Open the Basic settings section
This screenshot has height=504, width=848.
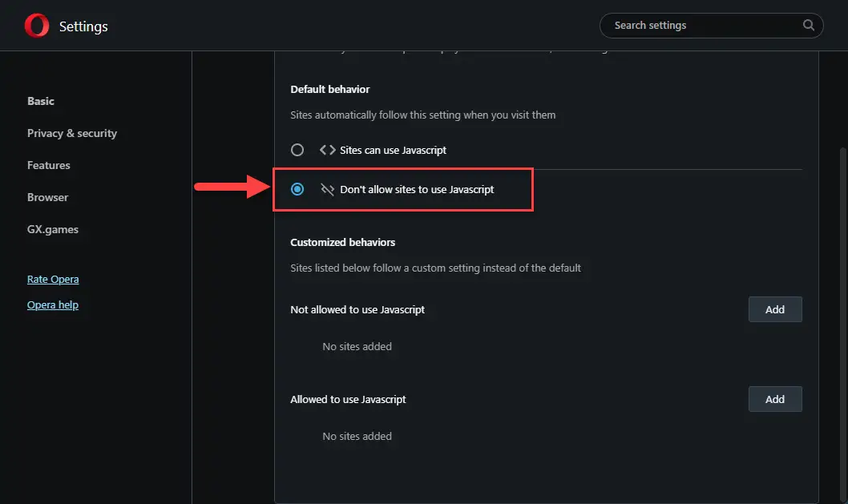click(x=41, y=101)
